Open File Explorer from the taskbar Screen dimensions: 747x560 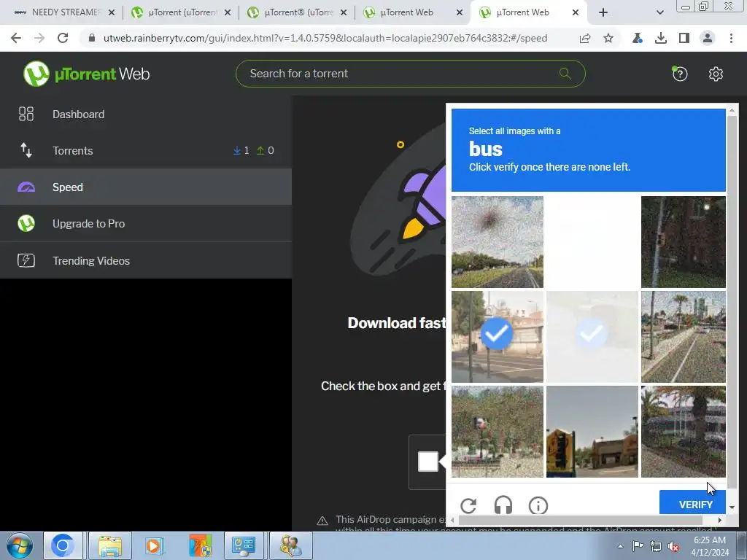(110, 545)
